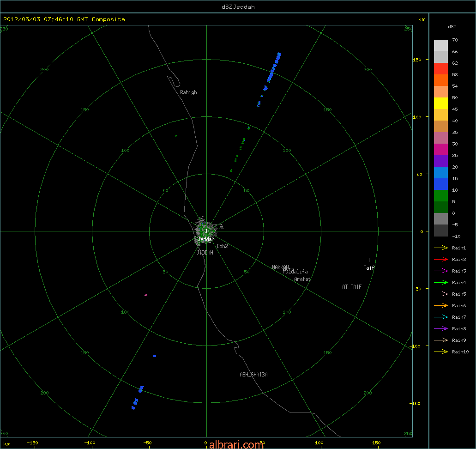
Task: Click the Rabigh location label
Action: point(188,92)
